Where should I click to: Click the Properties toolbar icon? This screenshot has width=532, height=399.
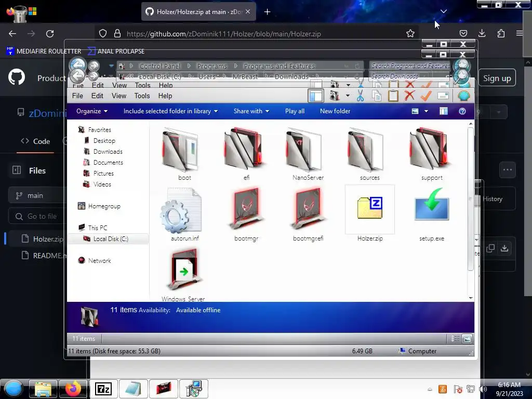point(443,96)
